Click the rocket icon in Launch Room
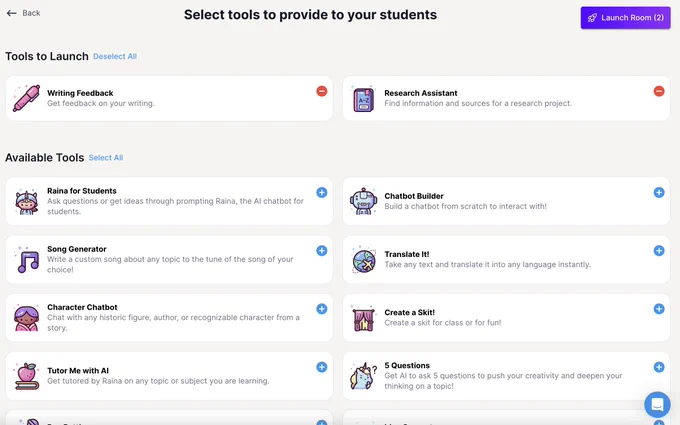Viewport: 680px width, 425px height. (x=592, y=18)
